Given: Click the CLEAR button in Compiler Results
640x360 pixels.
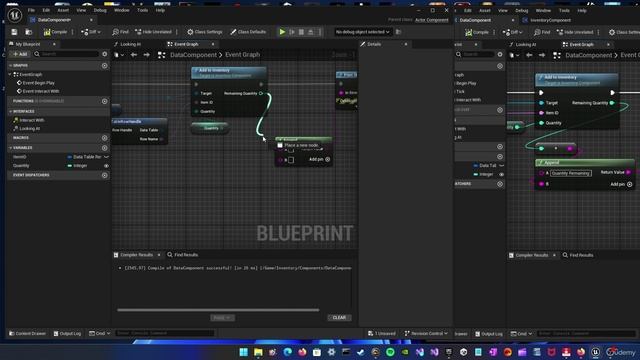Looking at the screenshot, I should (339, 318).
